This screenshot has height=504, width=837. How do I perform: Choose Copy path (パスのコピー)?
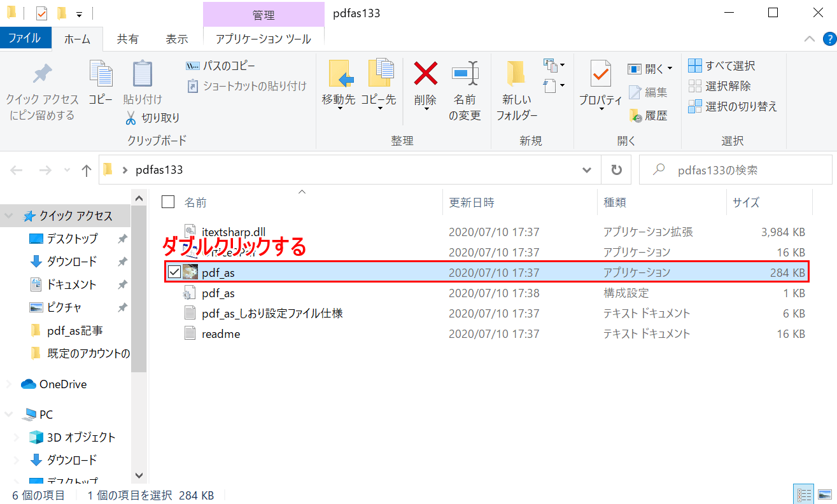coord(220,66)
